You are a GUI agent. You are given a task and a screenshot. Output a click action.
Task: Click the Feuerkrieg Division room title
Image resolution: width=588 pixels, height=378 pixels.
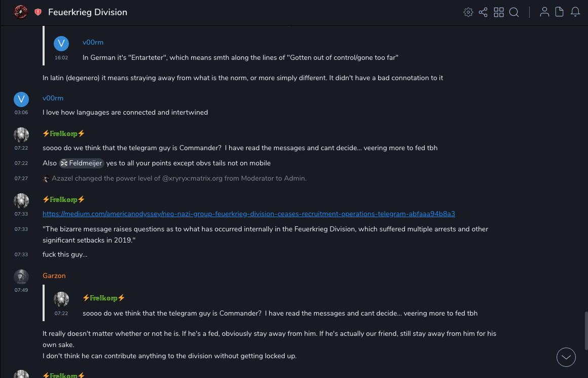tap(88, 12)
